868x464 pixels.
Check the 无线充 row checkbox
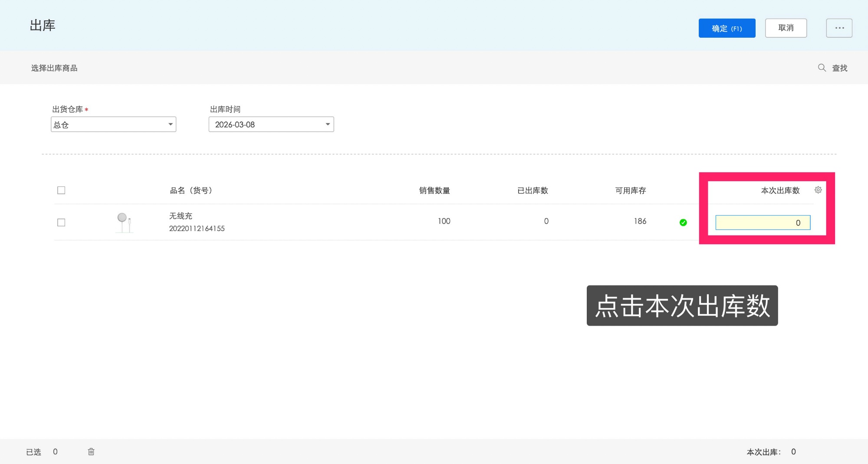tap(61, 222)
